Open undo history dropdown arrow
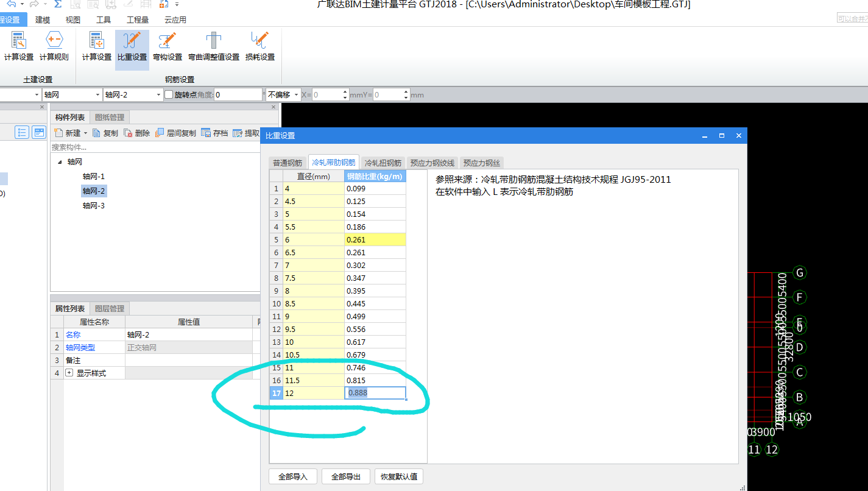This screenshot has height=491, width=868. (x=22, y=4)
